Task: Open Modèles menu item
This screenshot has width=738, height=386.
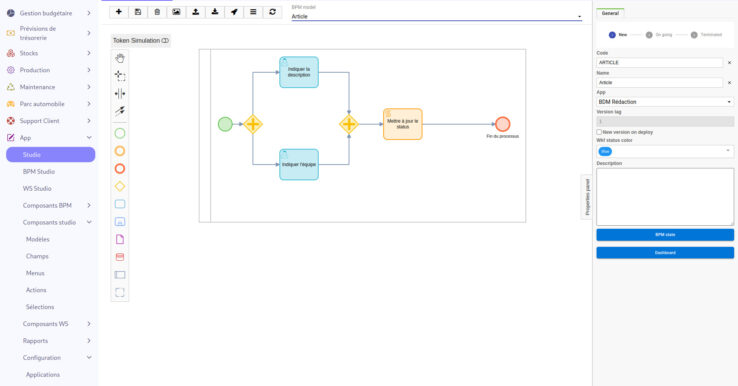Action: [x=38, y=239]
